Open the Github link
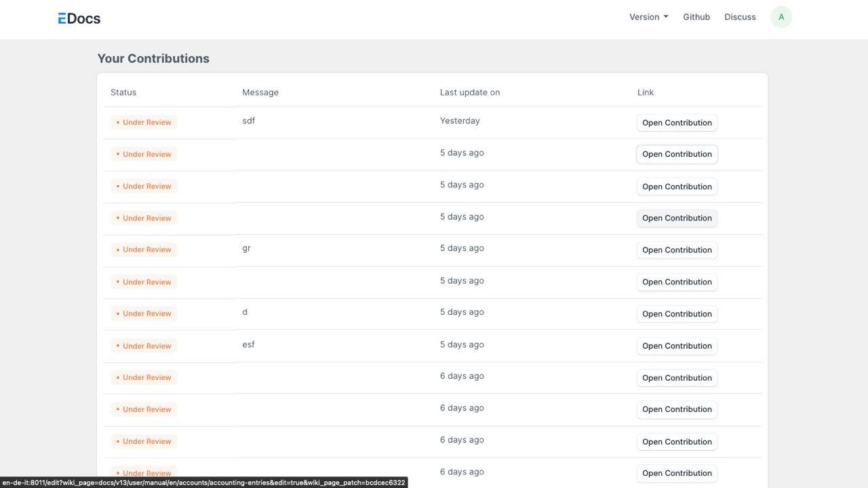 (696, 17)
